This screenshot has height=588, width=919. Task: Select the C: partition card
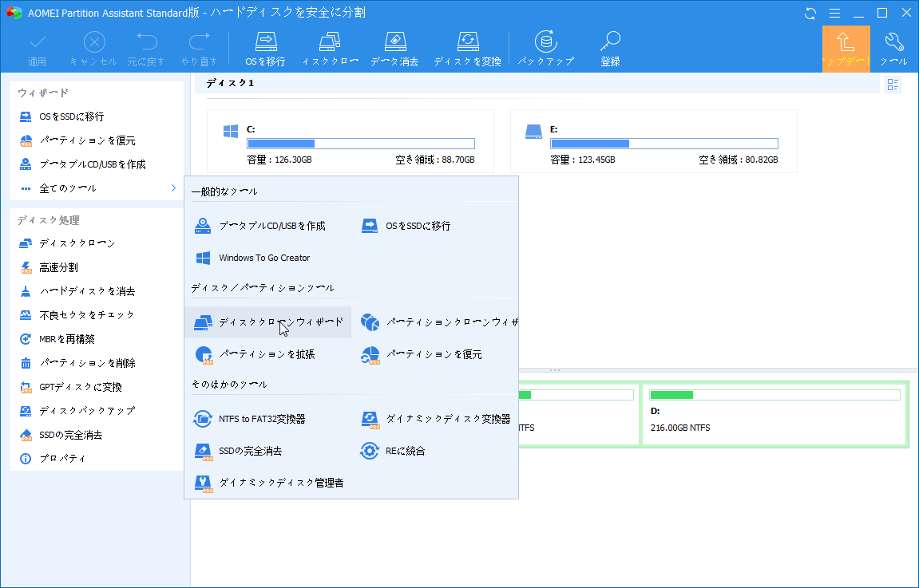point(351,141)
